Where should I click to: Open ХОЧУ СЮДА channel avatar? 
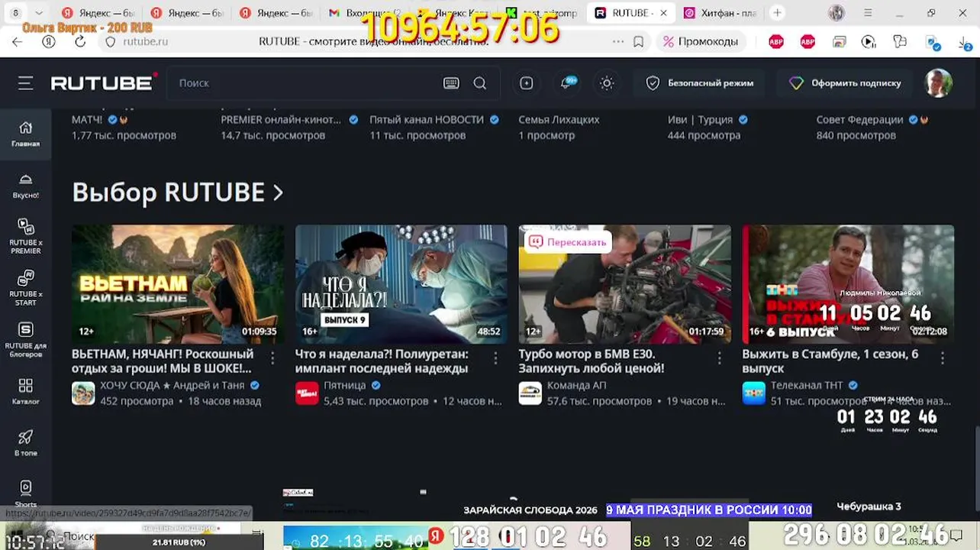tap(83, 393)
